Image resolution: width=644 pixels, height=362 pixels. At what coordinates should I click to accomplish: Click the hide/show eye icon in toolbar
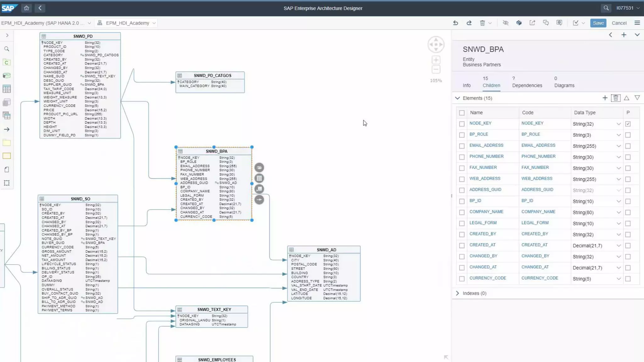tap(505, 23)
